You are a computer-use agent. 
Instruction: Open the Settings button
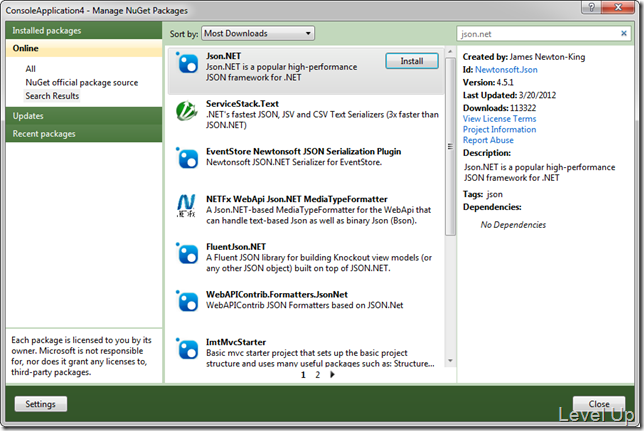pos(40,404)
